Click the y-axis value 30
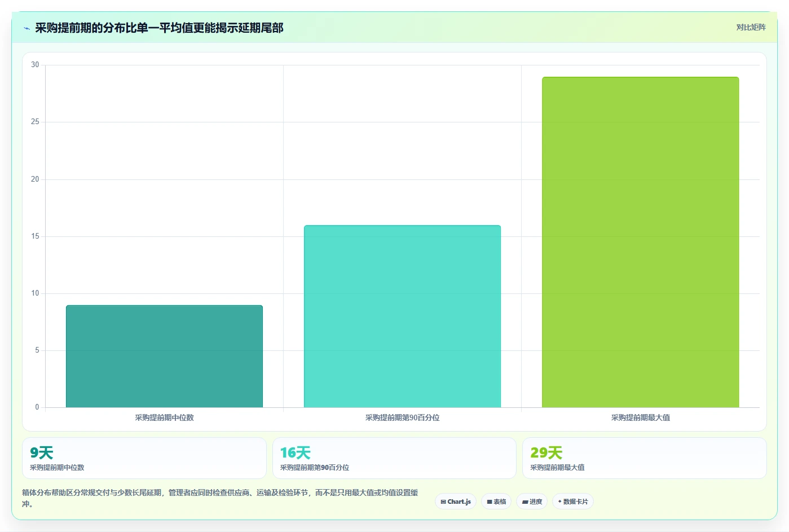789x532 pixels. 35,65
